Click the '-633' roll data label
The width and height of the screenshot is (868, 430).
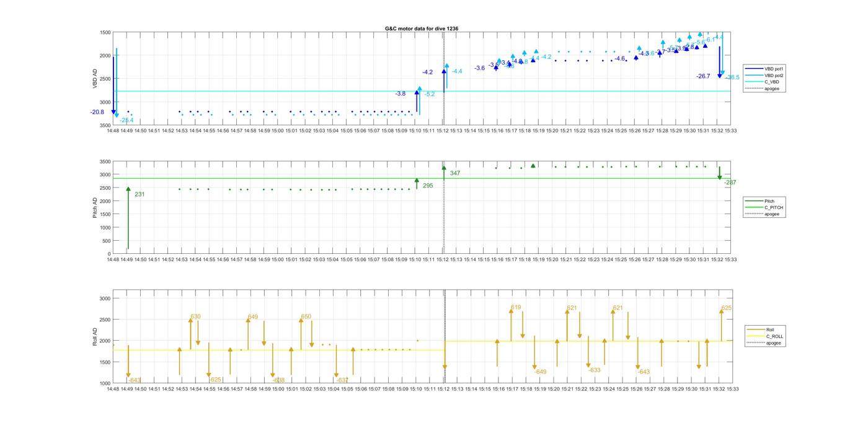coord(594,370)
